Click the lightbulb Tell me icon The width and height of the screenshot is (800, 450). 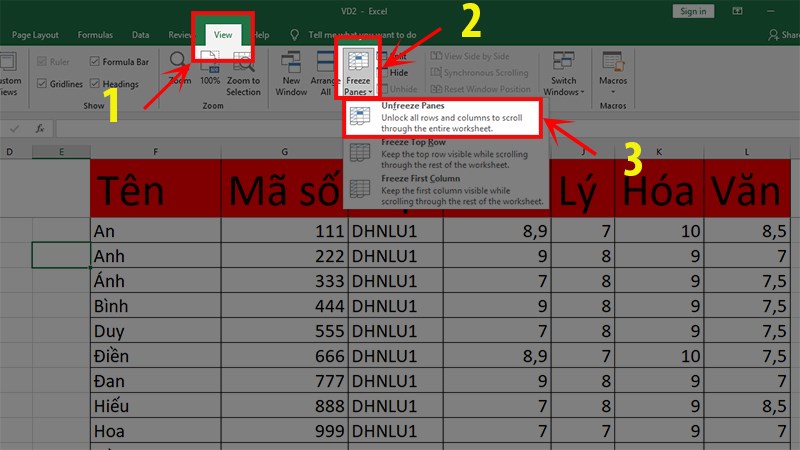click(294, 35)
